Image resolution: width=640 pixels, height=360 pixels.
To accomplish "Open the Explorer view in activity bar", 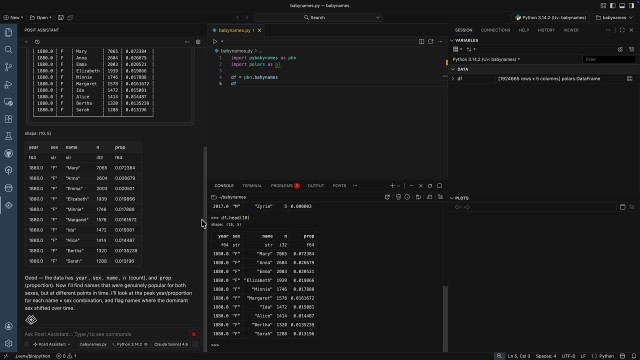I will tap(8, 32).
